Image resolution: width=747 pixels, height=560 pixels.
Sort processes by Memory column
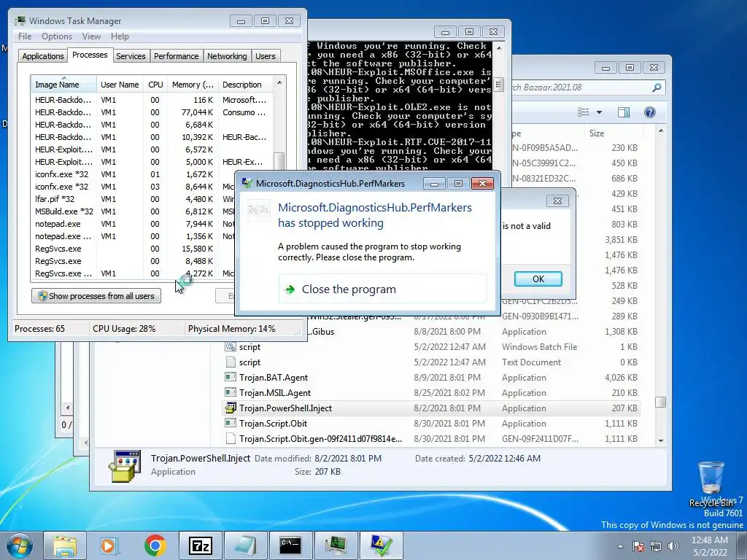pos(193,85)
